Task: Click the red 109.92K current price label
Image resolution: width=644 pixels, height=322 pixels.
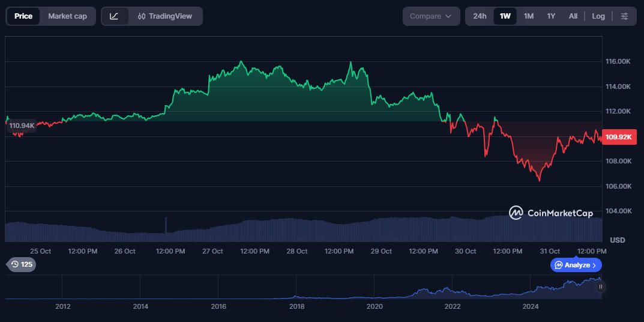Action: click(x=619, y=137)
